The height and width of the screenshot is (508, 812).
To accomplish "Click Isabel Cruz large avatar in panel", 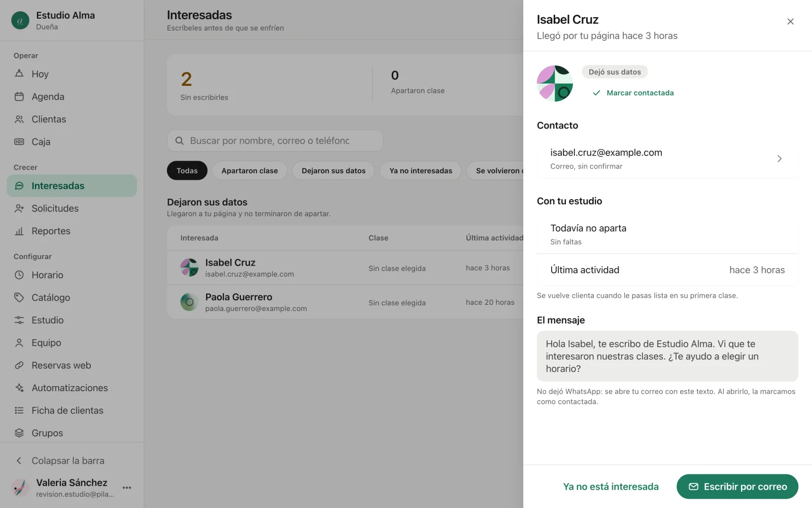I will coord(555,83).
